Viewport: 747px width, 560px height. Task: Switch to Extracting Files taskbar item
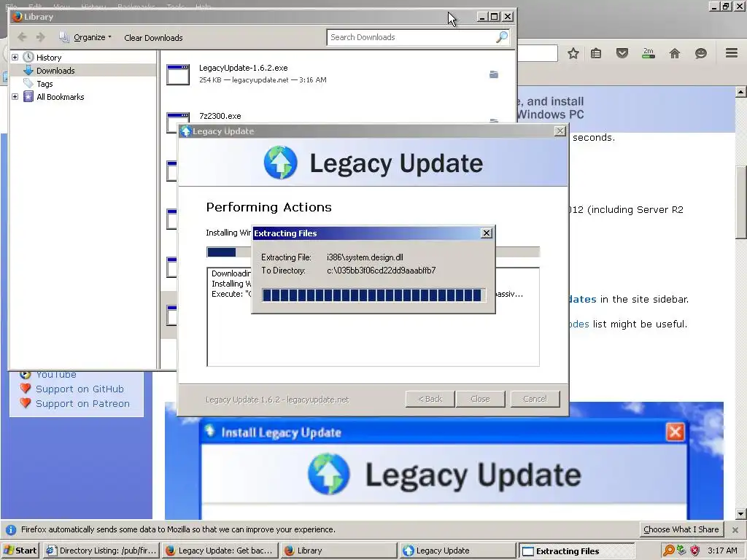[576, 551]
